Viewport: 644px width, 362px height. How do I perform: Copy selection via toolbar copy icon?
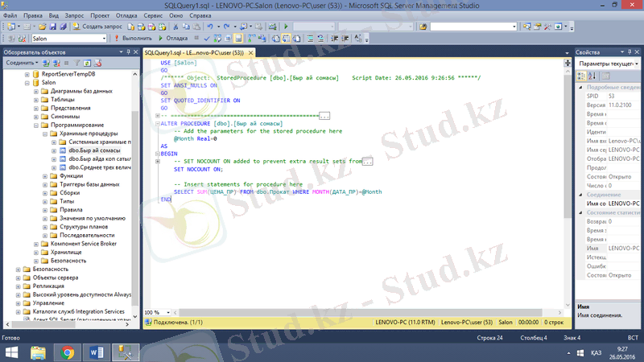[186, 27]
